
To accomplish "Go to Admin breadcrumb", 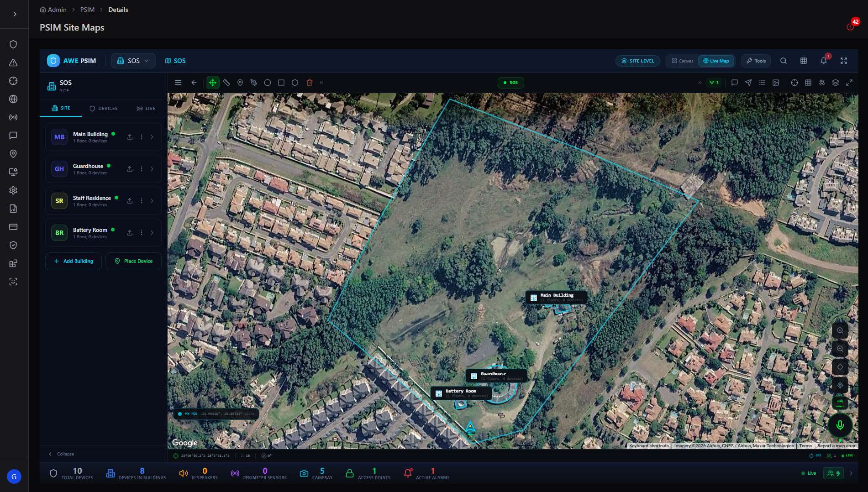I will pyautogui.click(x=53, y=10).
